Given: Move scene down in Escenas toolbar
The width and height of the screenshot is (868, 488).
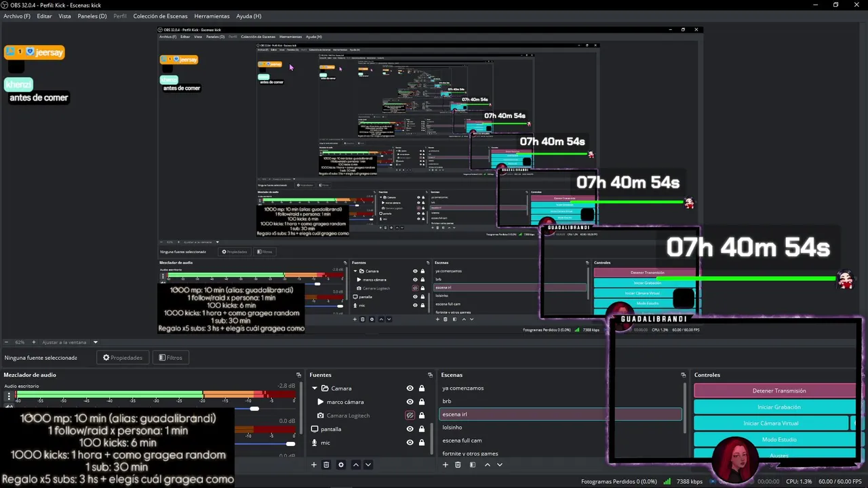Looking at the screenshot, I should (x=500, y=465).
